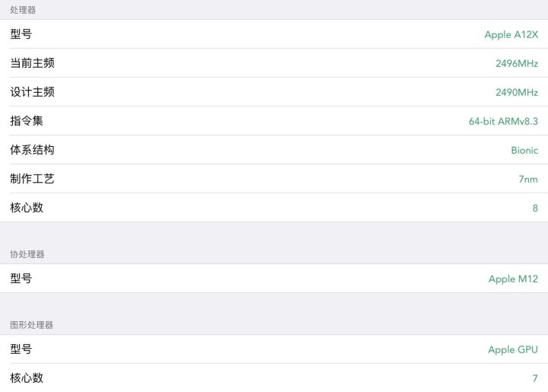Tap the 64-bit ARMv8.3 value
This screenshot has height=392, width=548.
coord(503,121)
